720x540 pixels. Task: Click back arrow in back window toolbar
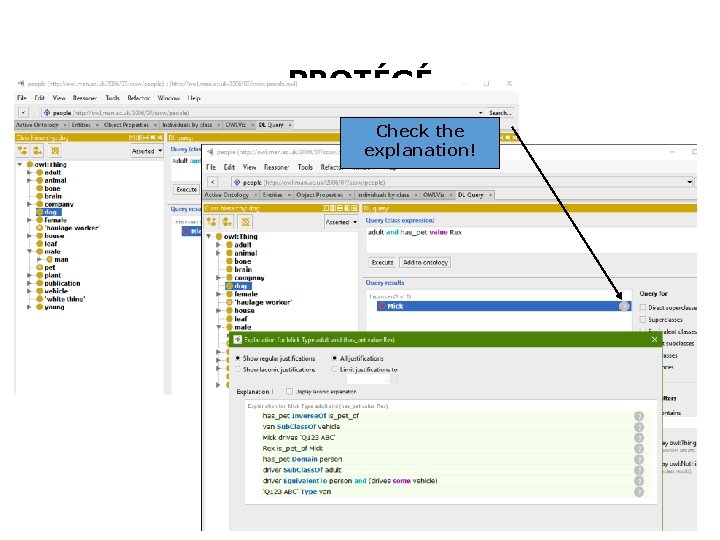pos(23,112)
